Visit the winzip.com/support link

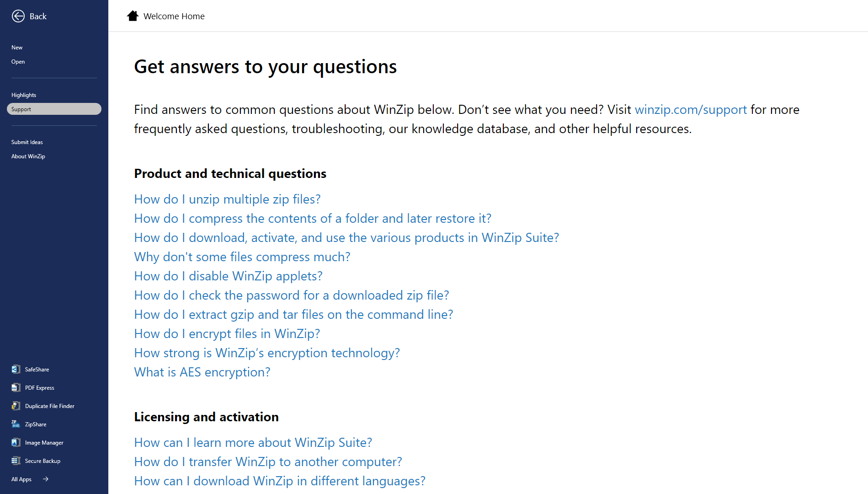691,109
